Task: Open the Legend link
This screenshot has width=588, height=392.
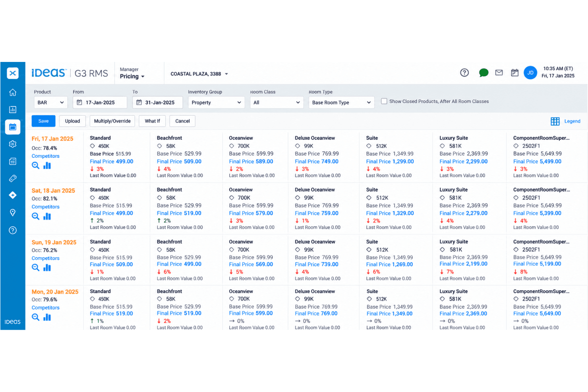Action: [572, 121]
